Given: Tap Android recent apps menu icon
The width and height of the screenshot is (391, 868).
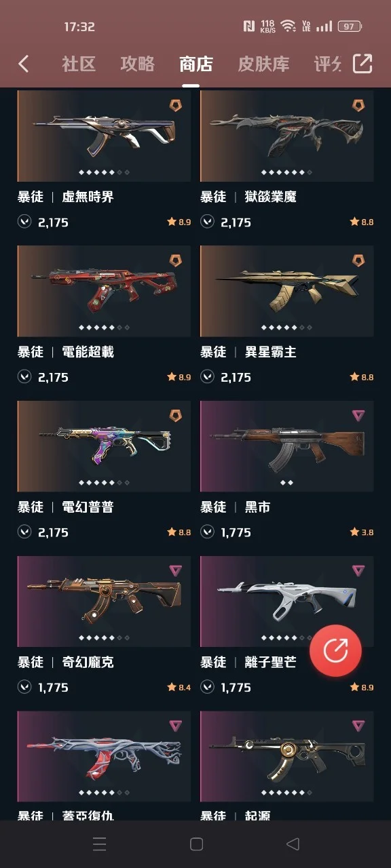Looking at the screenshot, I should 99,844.
